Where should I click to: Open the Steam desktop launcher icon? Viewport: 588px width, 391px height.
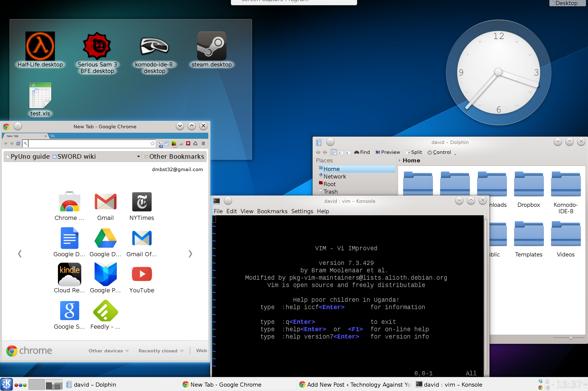(x=212, y=46)
